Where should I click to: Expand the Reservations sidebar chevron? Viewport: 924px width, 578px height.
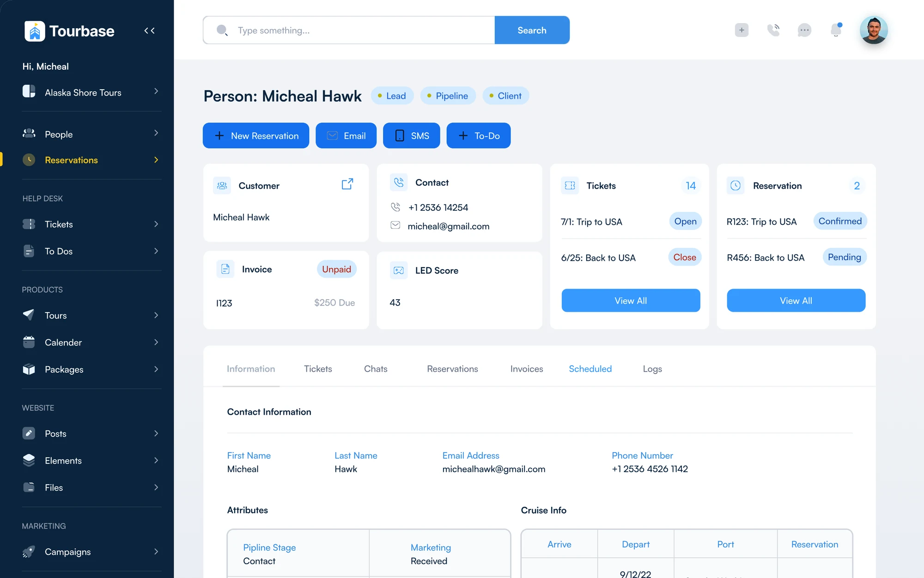click(x=156, y=160)
